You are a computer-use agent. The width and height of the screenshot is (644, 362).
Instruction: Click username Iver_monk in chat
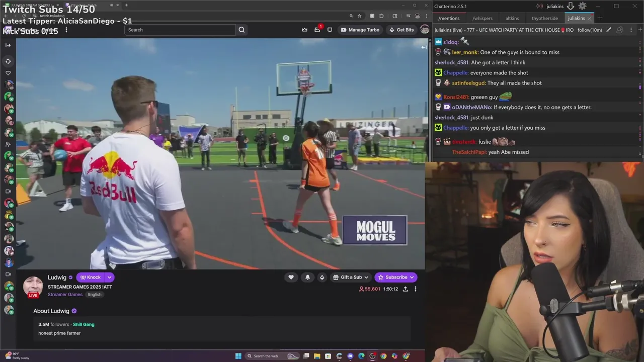pos(464,52)
